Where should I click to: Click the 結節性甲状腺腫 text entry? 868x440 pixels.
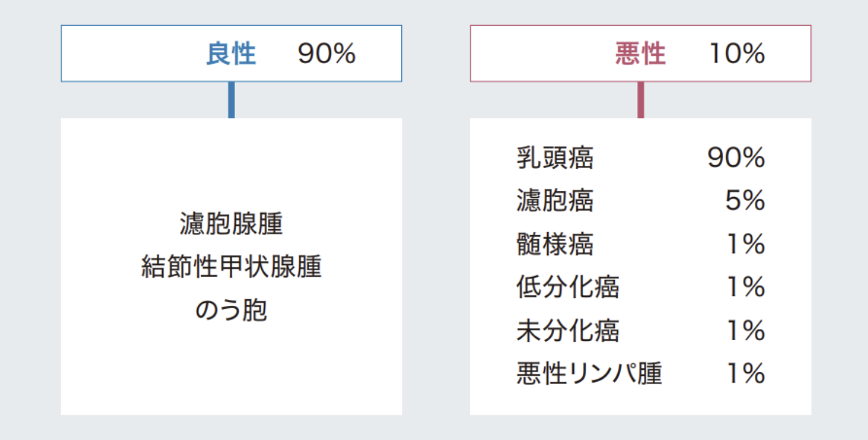tap(232, 268)
